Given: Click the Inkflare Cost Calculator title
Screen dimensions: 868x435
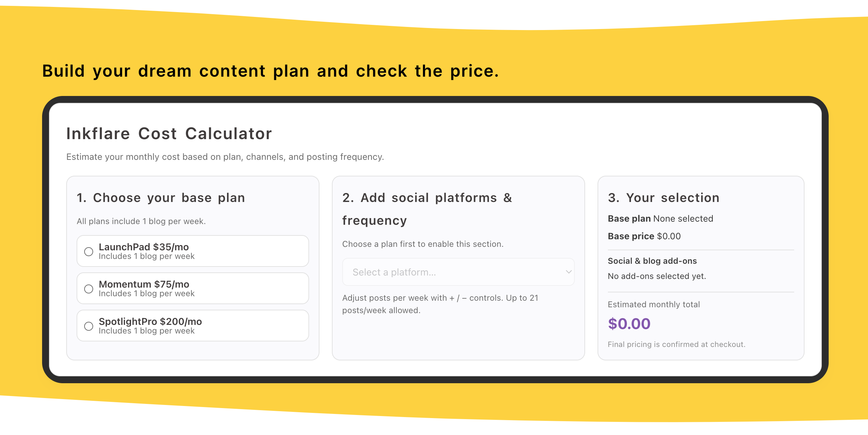Looking at the screenshot, I should (169, 134).
